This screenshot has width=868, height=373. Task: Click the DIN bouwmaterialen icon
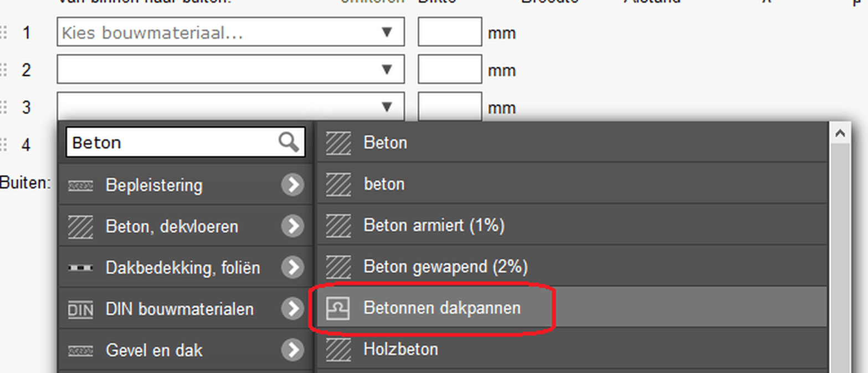80,309
